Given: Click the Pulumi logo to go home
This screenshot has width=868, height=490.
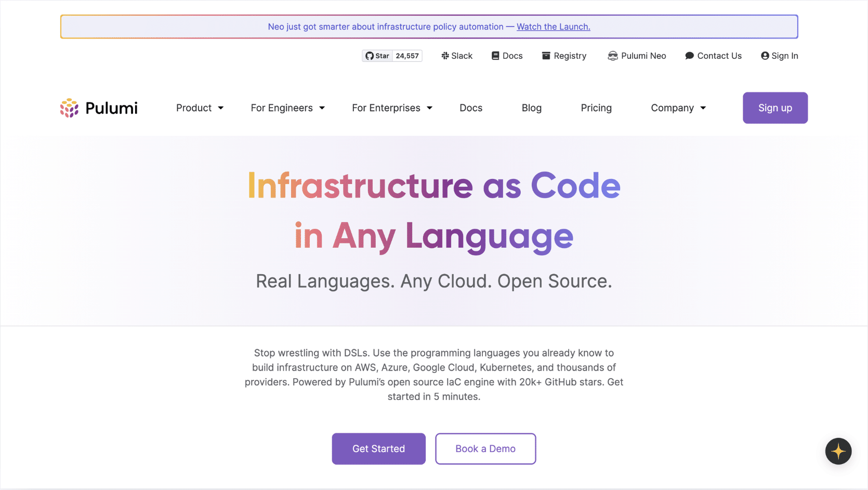Looking at the screenshot, I should click(99, 108).
